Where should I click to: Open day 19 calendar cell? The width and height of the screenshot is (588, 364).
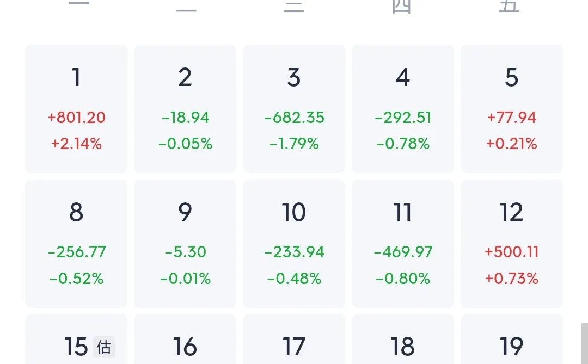click(x=512, y=340)
